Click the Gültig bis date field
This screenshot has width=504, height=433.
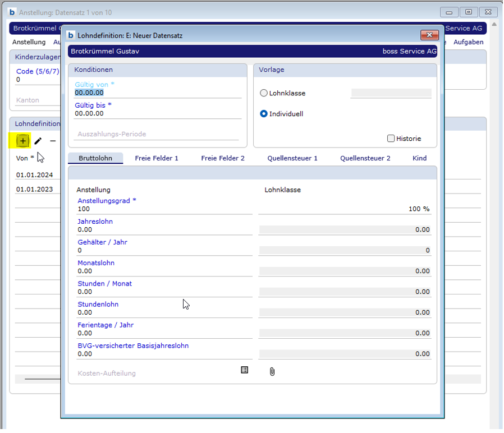point(157,113)
